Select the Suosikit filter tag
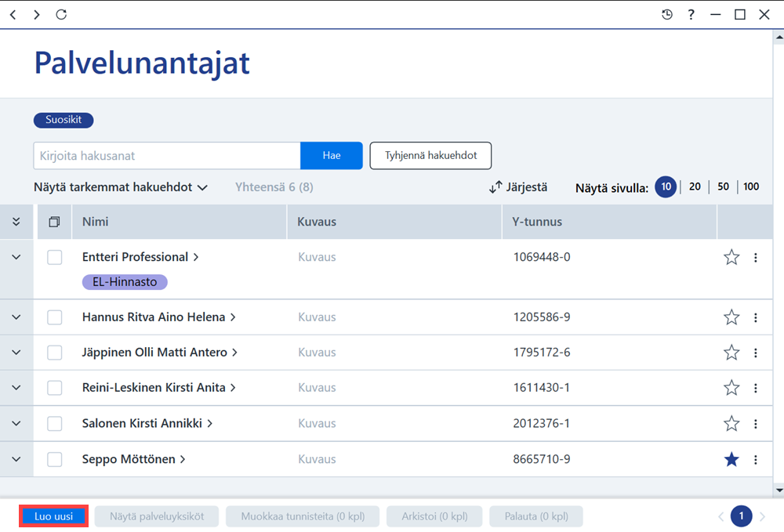 coord(64,120)
